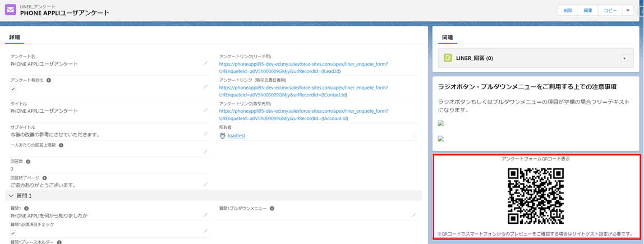Viewport: 644px width, 244px height.
Task: Show info tooltip for 質問1プルダウンメニュー
Action: coord(272,208)
